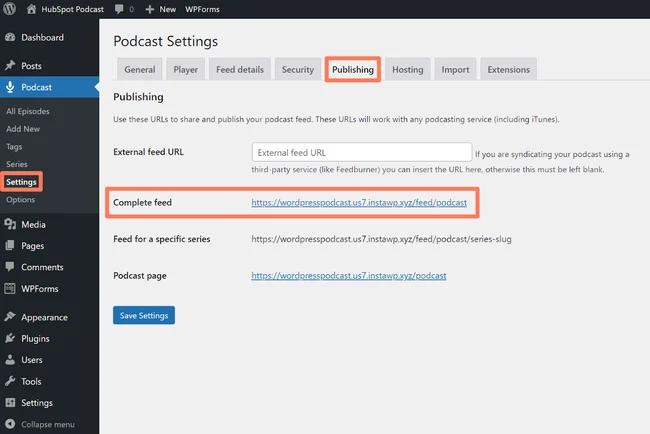
Task: Open All Episodes under Podcast
Action: pos(28,111)
